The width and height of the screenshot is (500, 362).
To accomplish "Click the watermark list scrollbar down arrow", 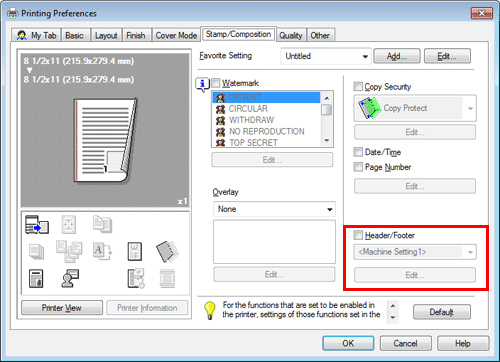I will tap(327, 141).
